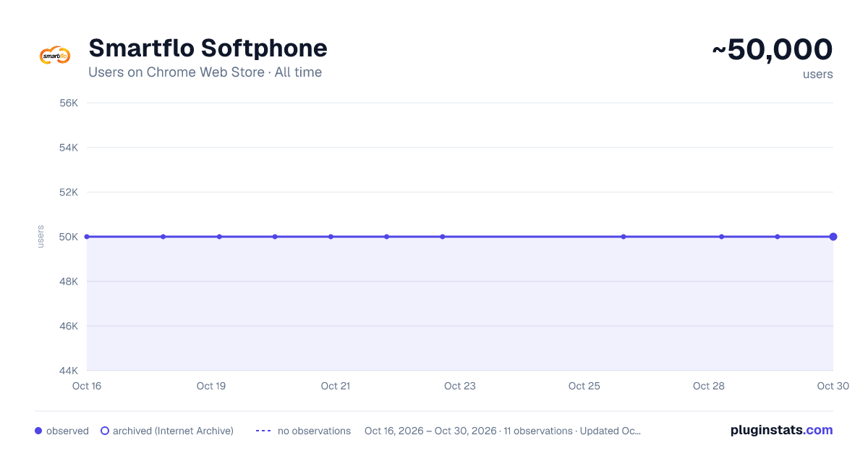Click the archived (Internet Archive) legend circle

(105, 431)
